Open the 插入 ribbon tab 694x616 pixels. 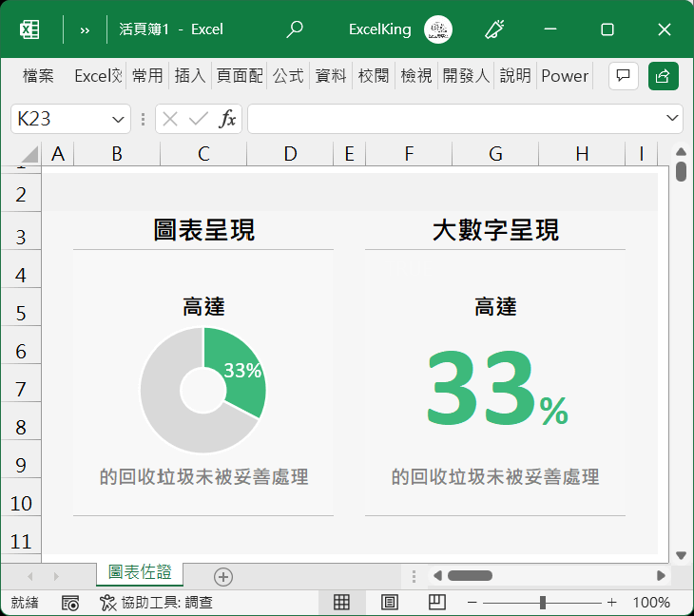(190, 76)
